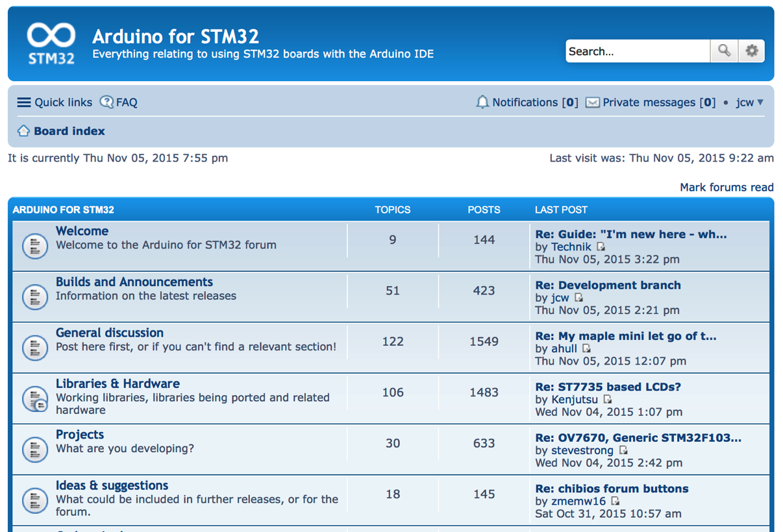This screenshot has width=783, height=532.
Task: Click the Ideas & suggestions forum icon
Action: click(x=35, y=500)
